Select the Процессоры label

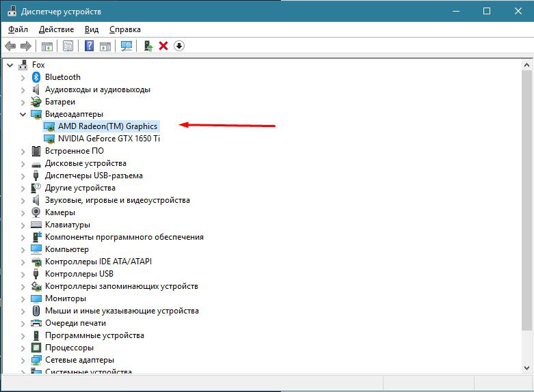click(x=69, y=348)
